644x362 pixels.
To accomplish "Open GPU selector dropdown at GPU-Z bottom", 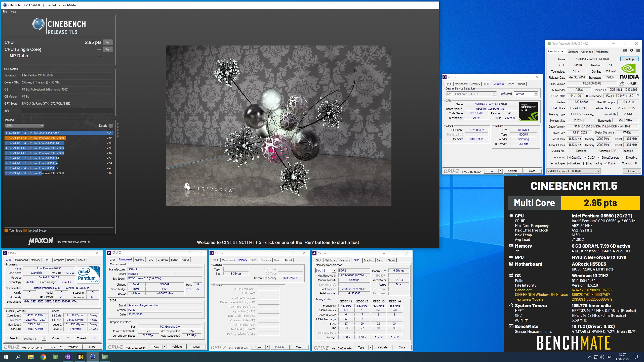I will pos(573,171).
